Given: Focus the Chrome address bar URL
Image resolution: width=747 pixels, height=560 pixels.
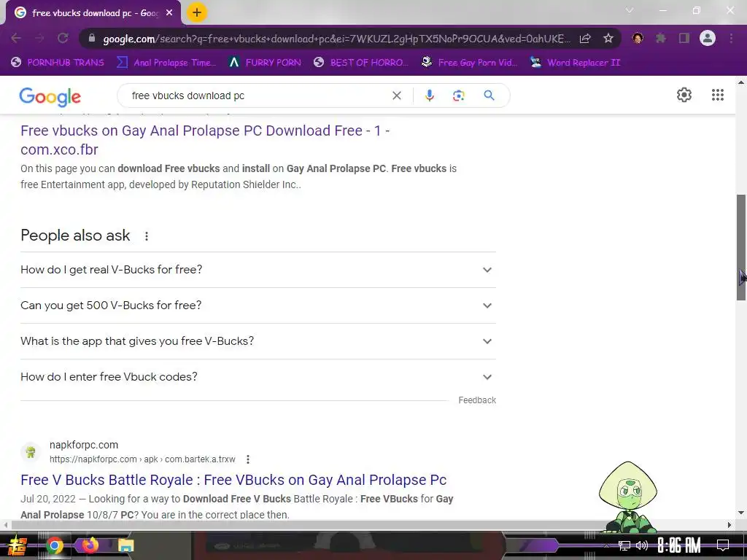Looking at the screenshot, I should click(336, 39).
